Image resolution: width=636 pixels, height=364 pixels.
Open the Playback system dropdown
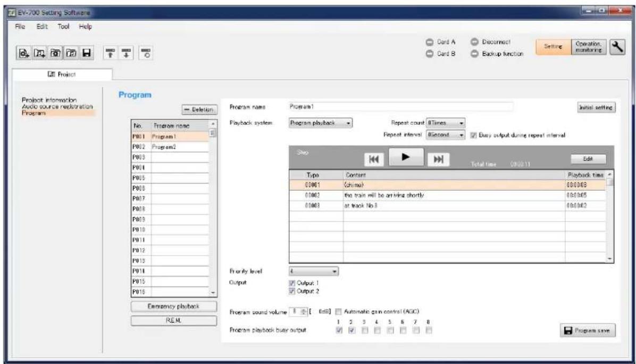click(321, 123)
